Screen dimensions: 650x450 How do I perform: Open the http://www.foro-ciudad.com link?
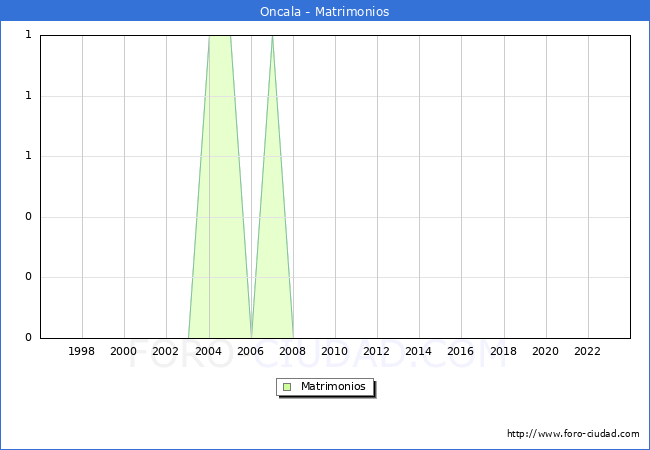[573, 434]
